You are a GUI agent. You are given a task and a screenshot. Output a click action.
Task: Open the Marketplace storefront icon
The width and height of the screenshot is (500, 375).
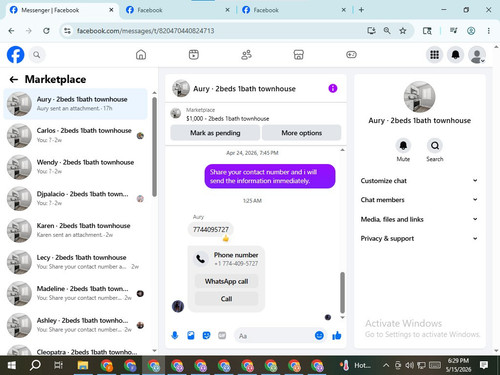click(x=299, y=55)
